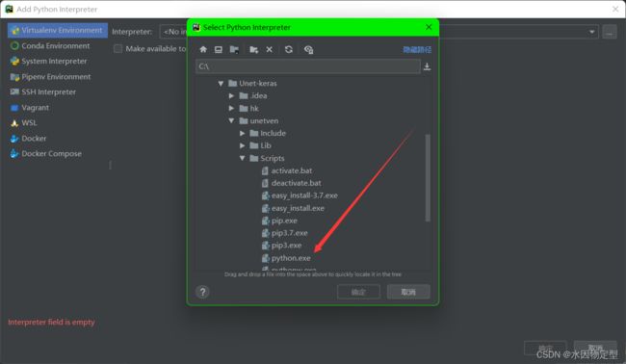Focus the C:\ path input field
This screenshot has height=364, width=626.
pos(308,66)
